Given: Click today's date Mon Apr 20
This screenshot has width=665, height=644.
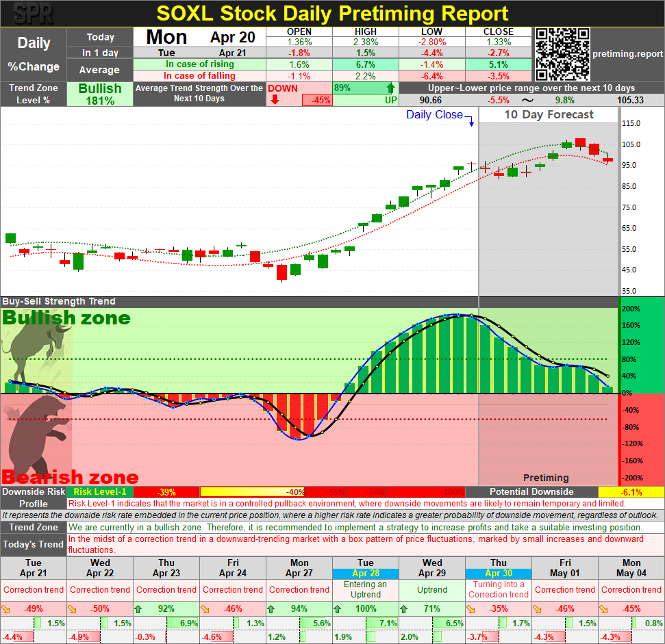Looking at the screenshot, I should click(200, 37).
